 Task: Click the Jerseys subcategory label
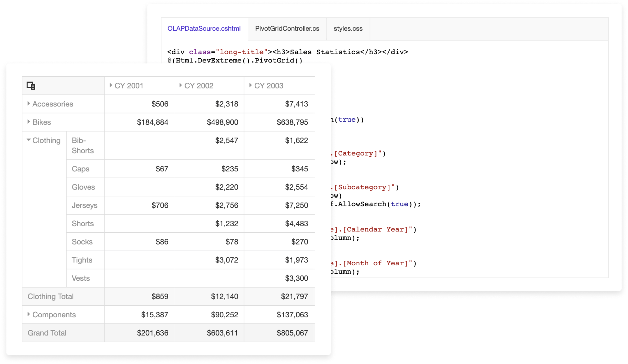pos(85,205)
